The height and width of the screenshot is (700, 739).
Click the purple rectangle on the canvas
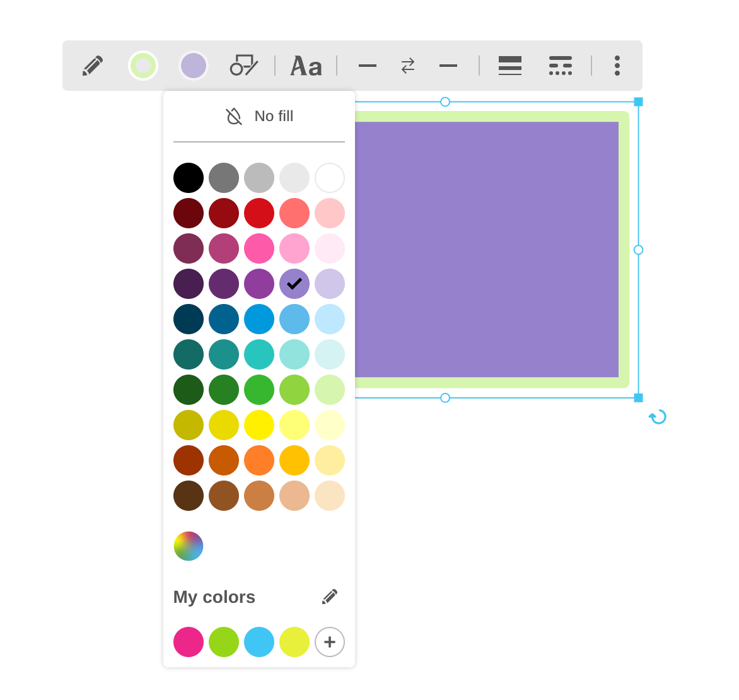click(x=486, y=249)
